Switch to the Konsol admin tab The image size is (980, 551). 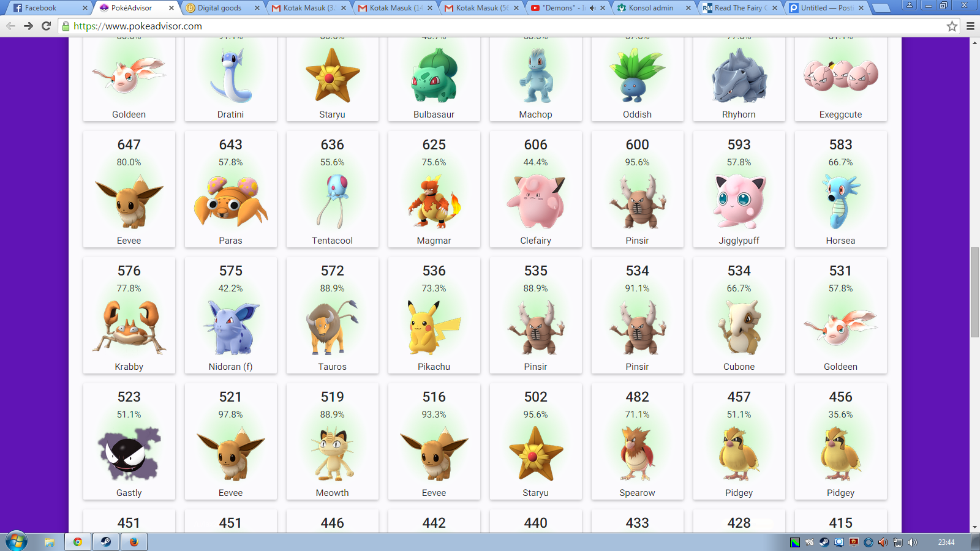click(x=650, y=8)
